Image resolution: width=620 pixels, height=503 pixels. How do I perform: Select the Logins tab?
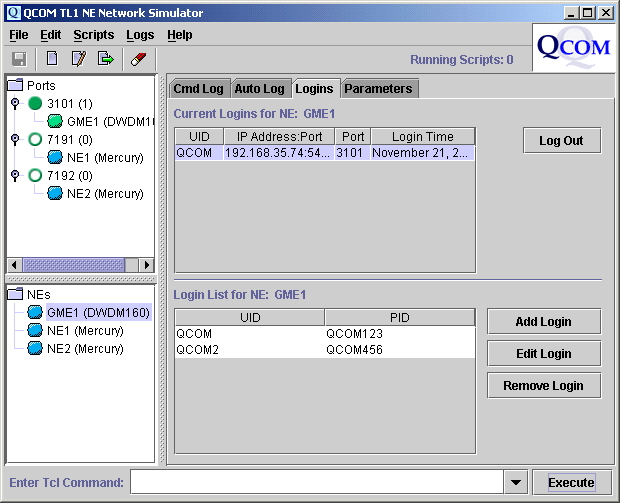coord(314,89)
